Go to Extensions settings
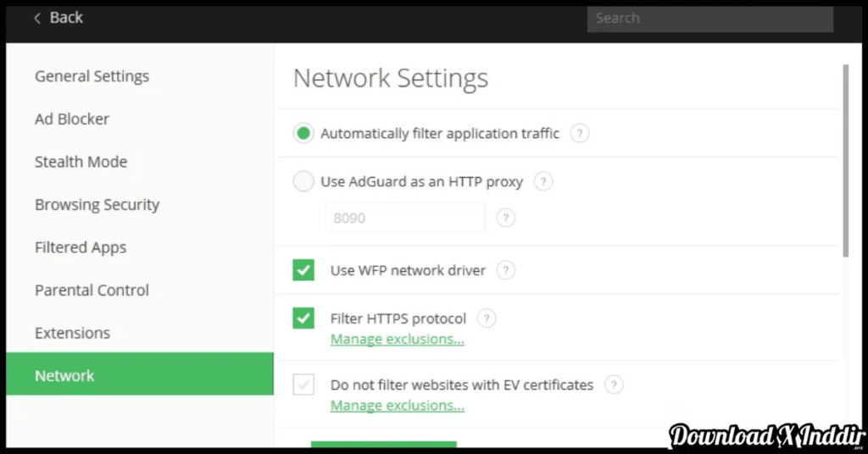Screen dimensions: 868x454 (73, 333)
